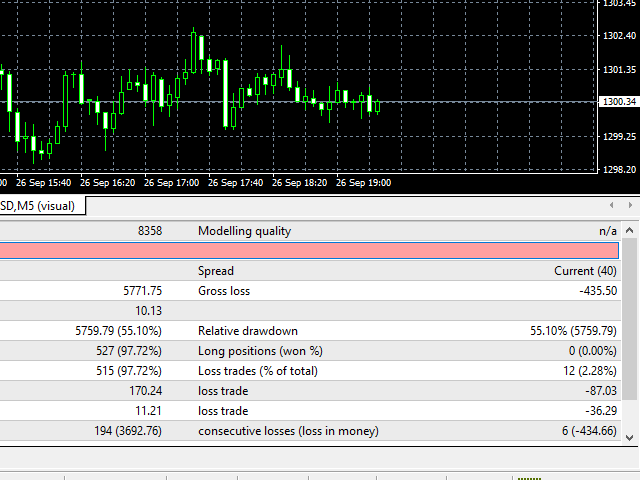The image size is (640, 480).
Task: Click the 527 (97.72%) value cell
Action: point(129,351)
